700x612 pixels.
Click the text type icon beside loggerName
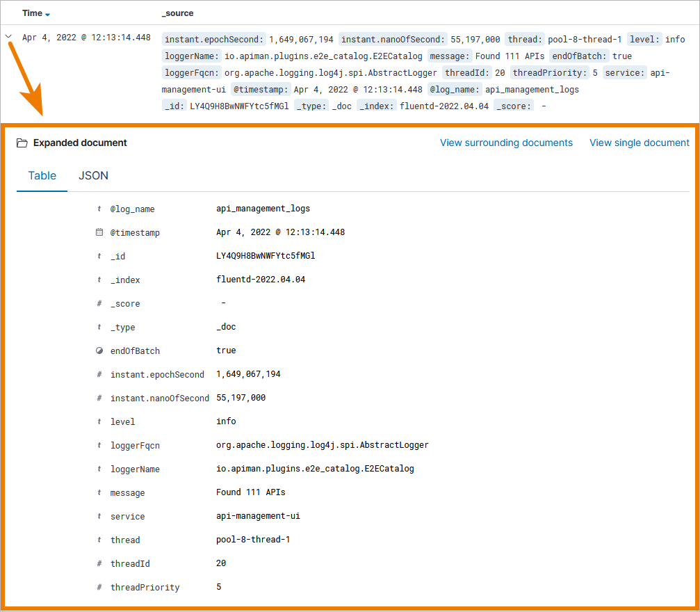coord(99,469)
